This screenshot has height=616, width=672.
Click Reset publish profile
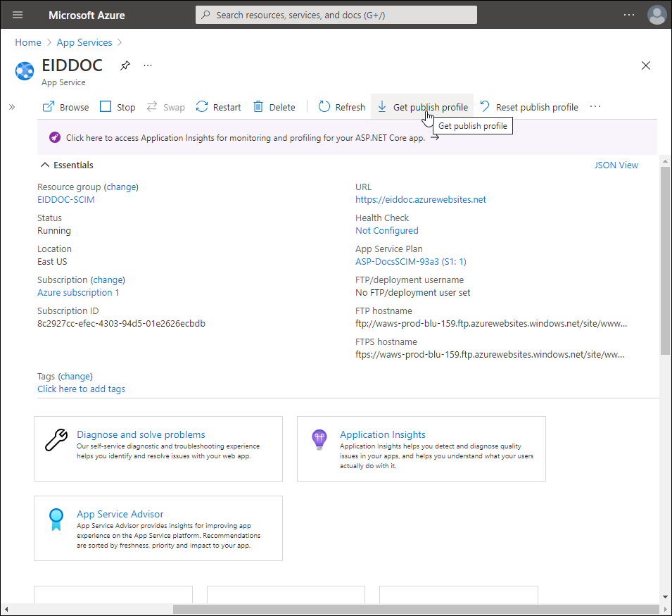click(x=529, y=107)
